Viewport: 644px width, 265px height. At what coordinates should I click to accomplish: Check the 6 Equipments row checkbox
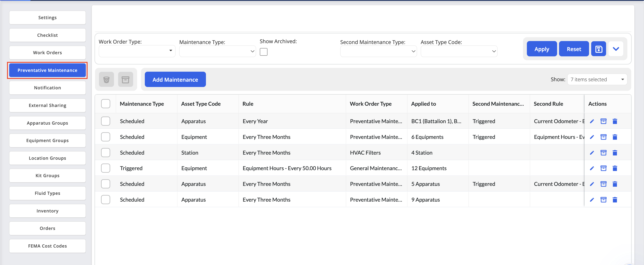point(105,137)
